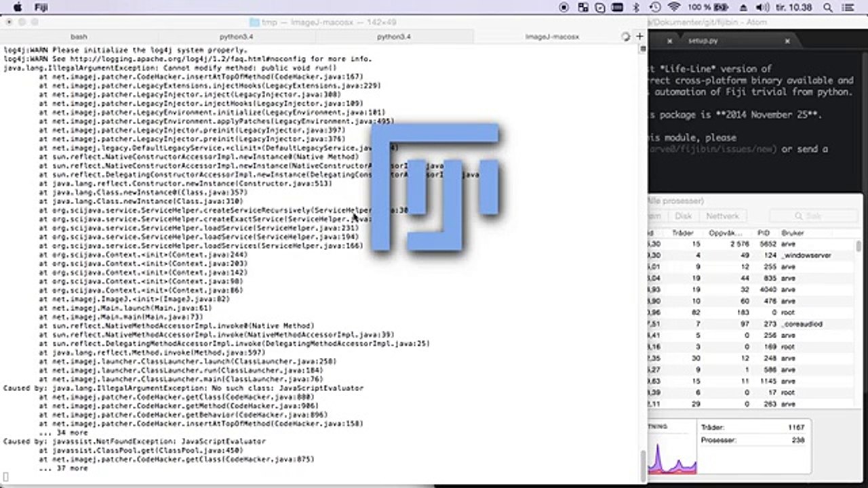Click the 'No such class: JavaScriptEvaluator' line
The height and width of the screenshot is (488, 868).
tap(184, 388)
